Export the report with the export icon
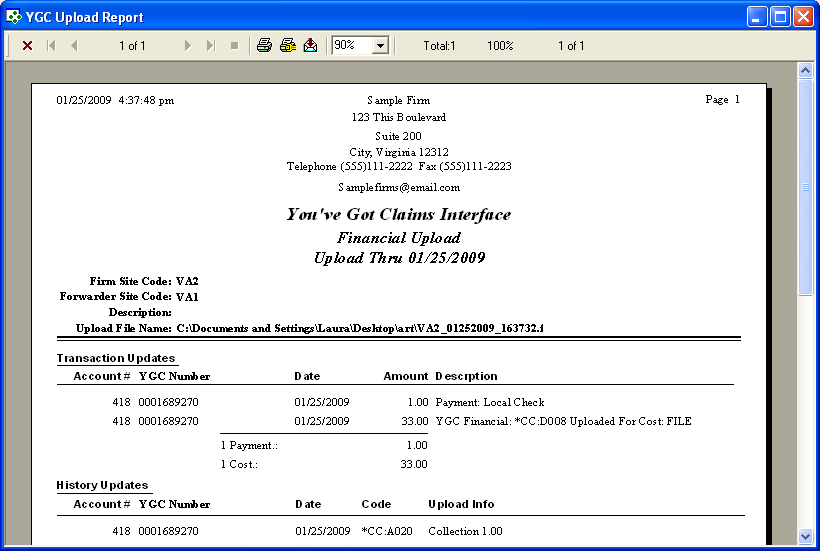The width and height of the screenshot is (820, 551). click(x=311, y=46)
